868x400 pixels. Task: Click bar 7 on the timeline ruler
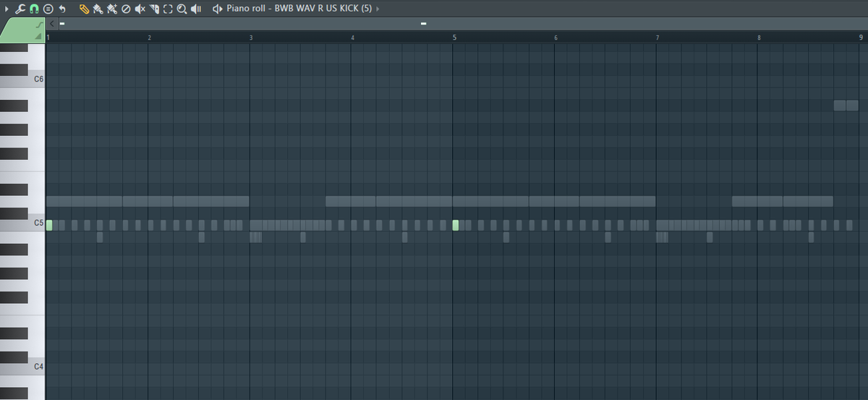[658, 37]
